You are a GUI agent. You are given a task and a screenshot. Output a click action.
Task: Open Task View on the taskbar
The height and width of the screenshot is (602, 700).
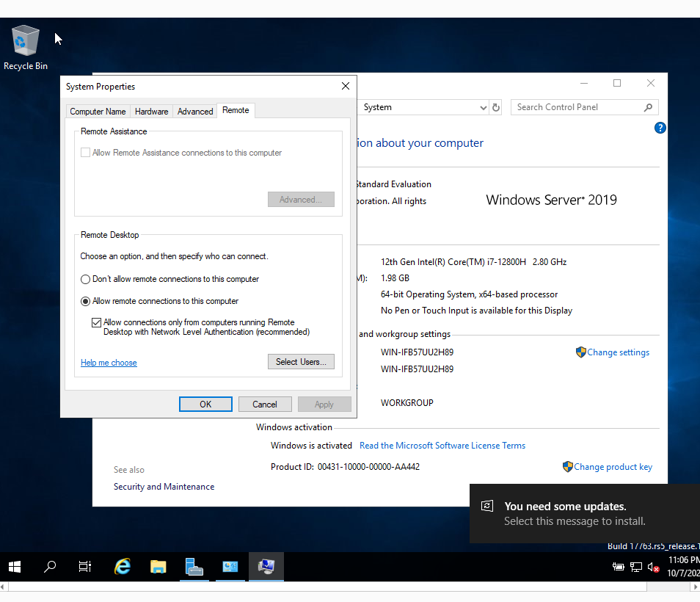click(x=85, y=567)
